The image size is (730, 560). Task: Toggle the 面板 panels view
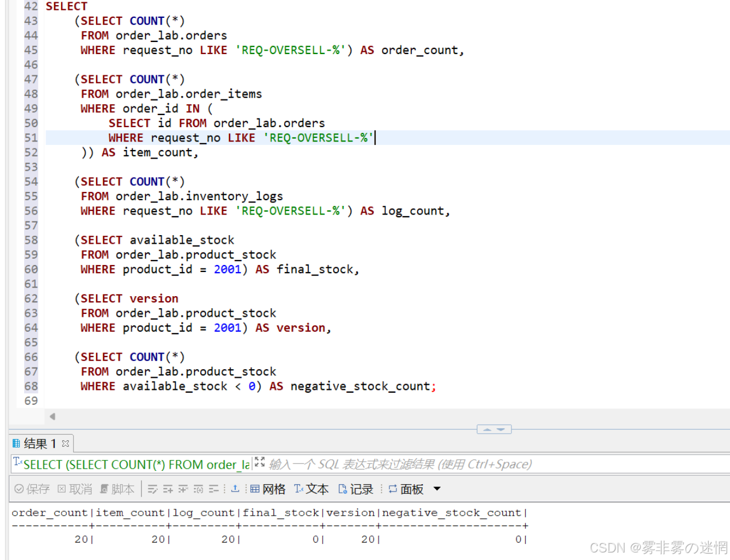click(406, 489)
